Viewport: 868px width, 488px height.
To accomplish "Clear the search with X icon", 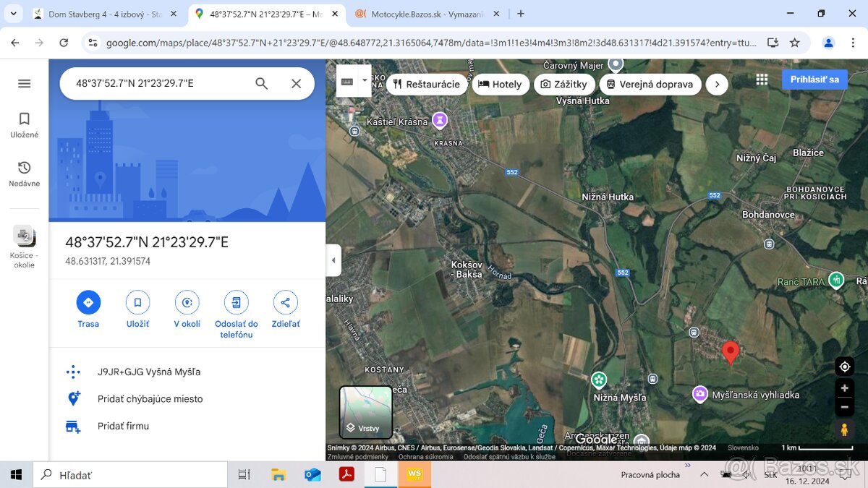I will [296, 84].
